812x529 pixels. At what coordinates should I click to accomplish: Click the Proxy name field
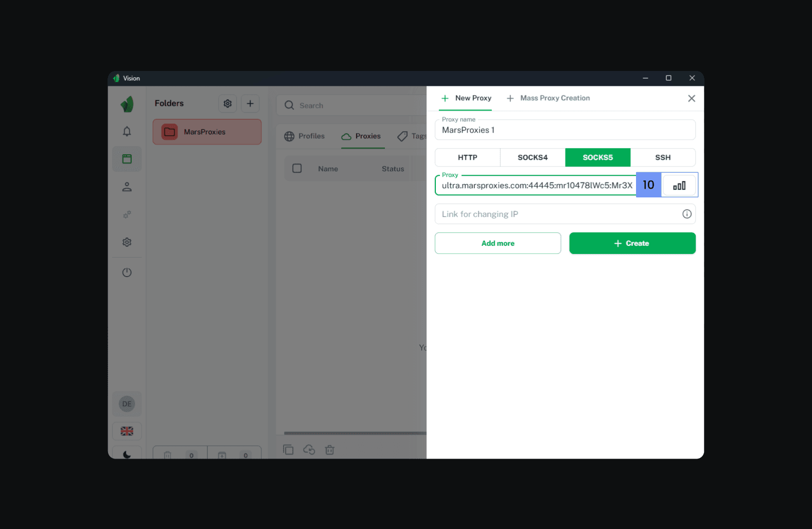(x=565, y=130)
